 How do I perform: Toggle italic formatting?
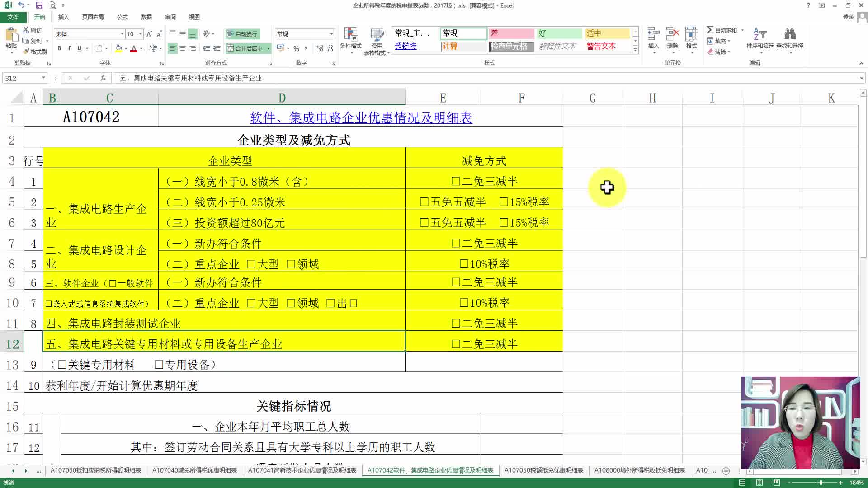click(69, 47)
